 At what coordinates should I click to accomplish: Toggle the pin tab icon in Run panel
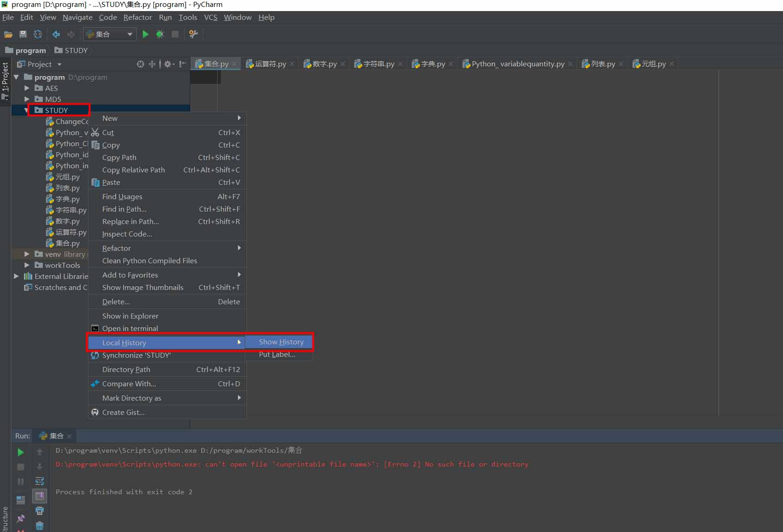(x=21, y=518)
